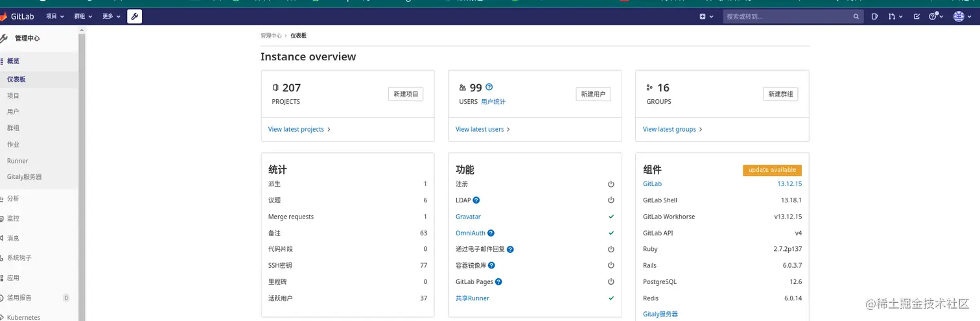Image resolution: width=980 pixels, height=321 pixels.
Task: Click the search magnifier icon
Action: tap(856, 16)
